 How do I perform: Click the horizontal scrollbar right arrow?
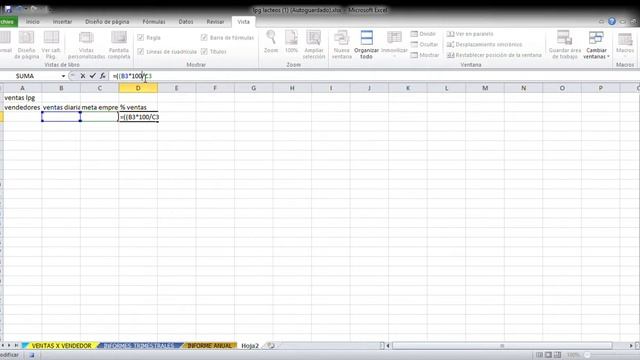coord(631,346)
